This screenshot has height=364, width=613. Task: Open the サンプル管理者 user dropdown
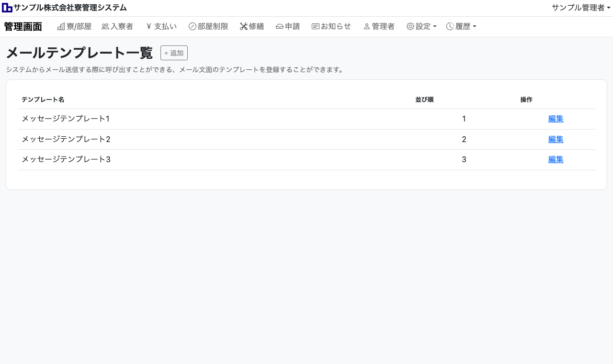pos(581,8)
